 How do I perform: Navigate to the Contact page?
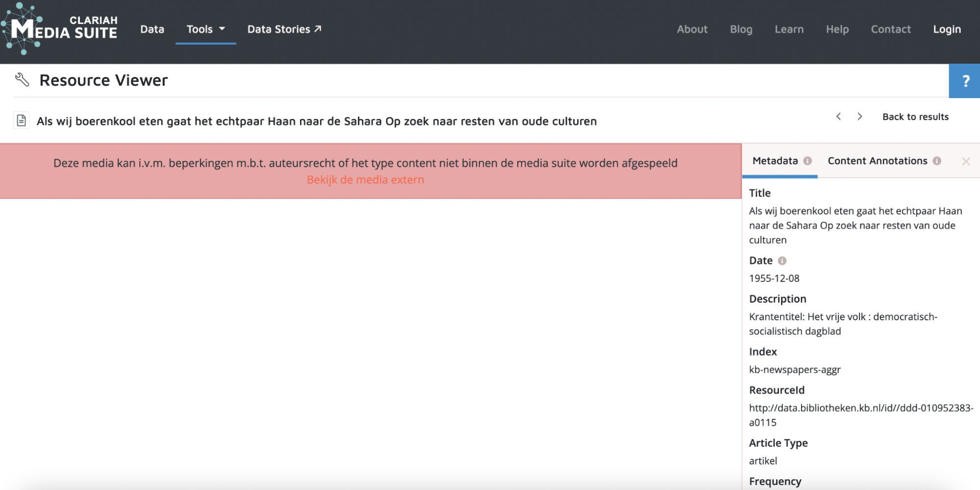(x=890, y=29)
